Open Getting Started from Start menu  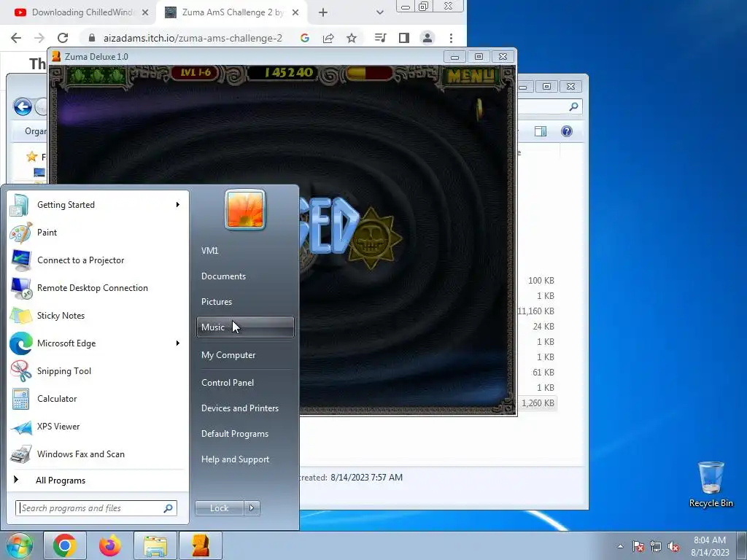98,205
